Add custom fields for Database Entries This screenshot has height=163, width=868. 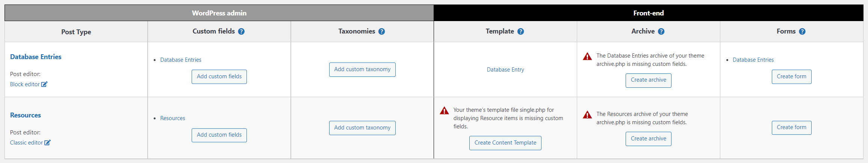219,77
